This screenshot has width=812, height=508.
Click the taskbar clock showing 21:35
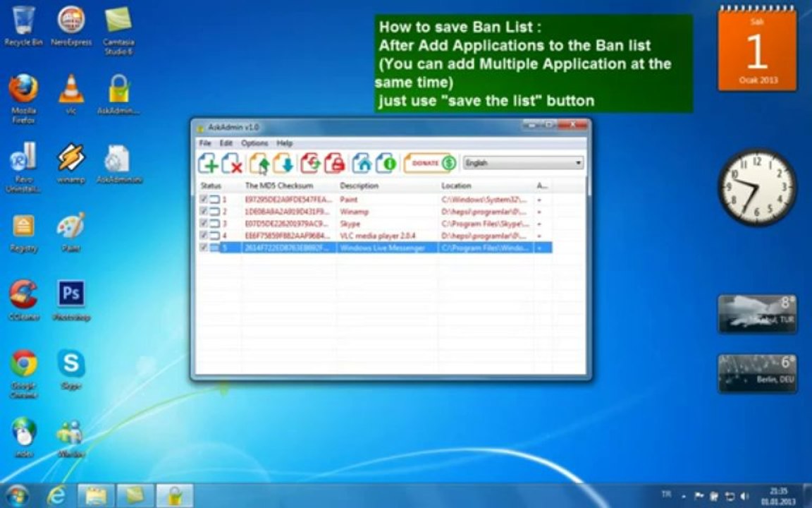(778, 496)
